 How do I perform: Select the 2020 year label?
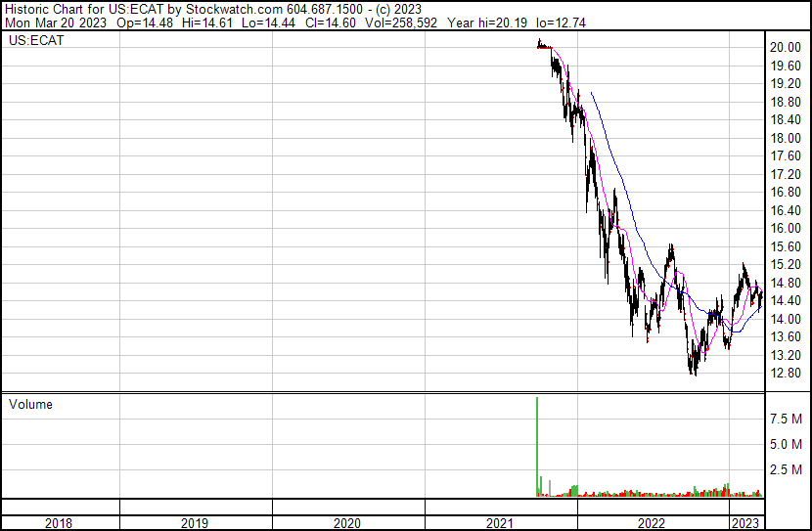347,523
